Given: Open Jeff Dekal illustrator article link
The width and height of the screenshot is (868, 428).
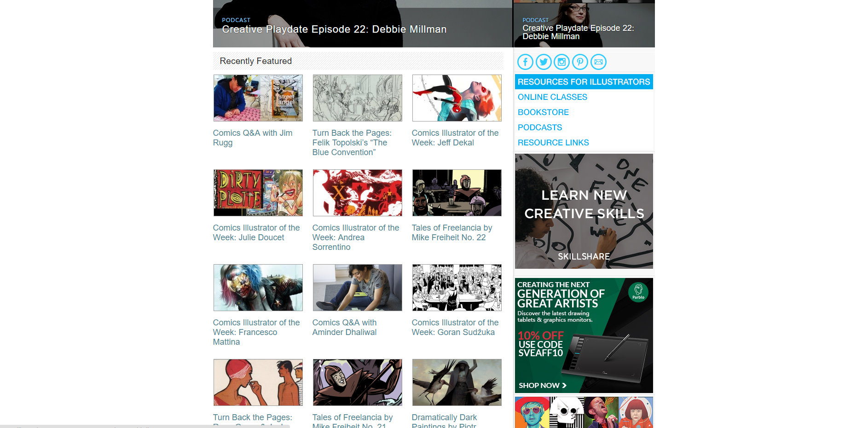Looking at the screenshot, I should point(455,138).
